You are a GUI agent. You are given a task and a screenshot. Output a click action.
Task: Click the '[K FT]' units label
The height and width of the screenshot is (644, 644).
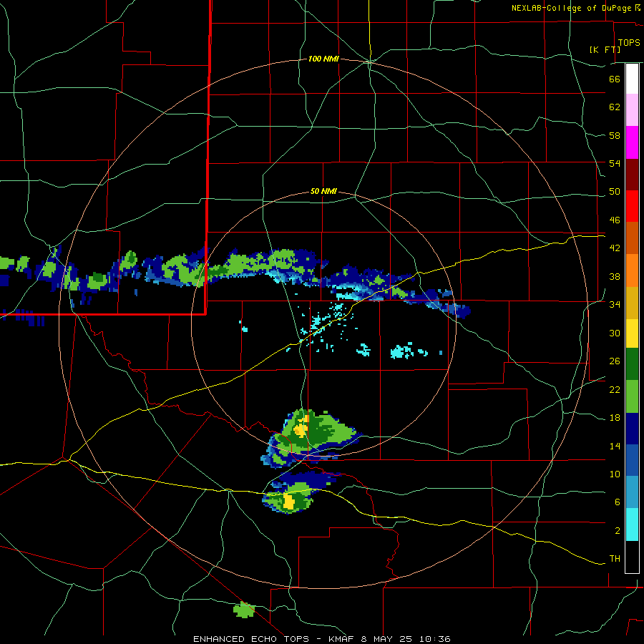pos(605,49)
